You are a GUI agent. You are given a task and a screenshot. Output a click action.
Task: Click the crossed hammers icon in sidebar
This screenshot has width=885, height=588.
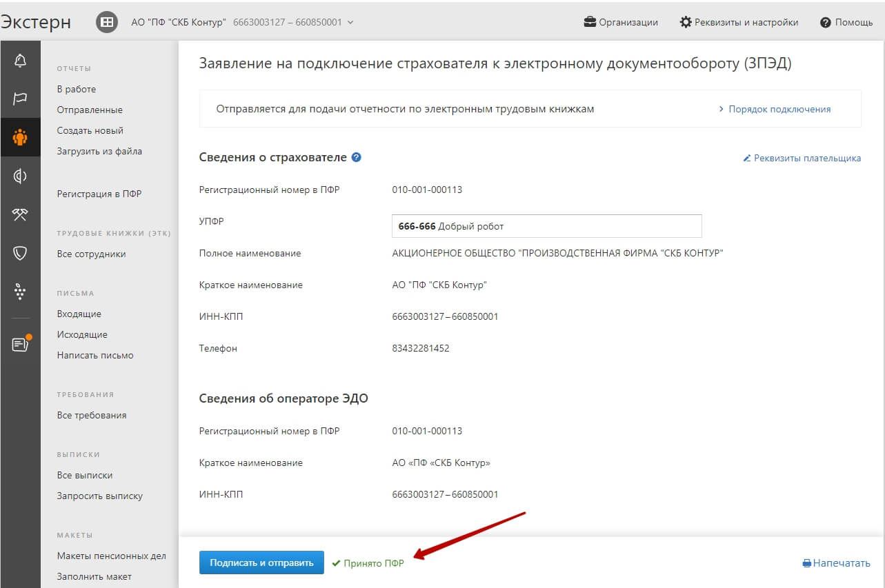(20, 215)
